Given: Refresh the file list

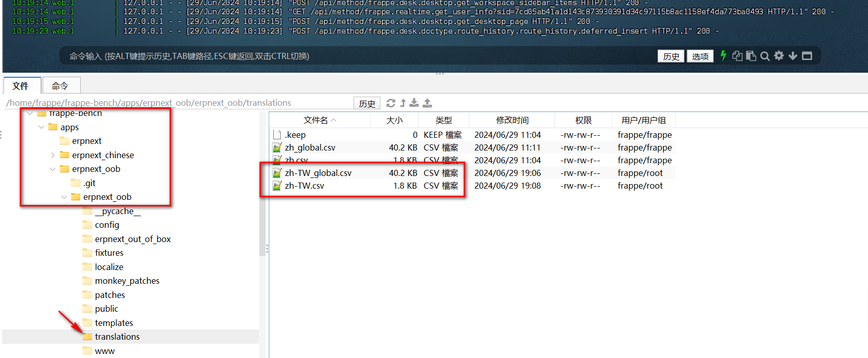Looking at the screenshot, I should [x=391, y=103].
